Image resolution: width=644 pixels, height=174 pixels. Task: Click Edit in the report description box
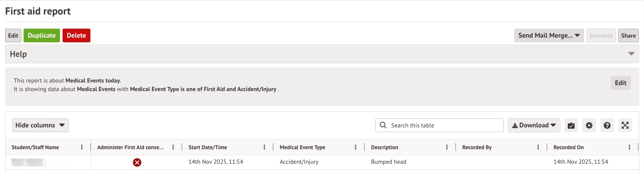pos(620,83)
